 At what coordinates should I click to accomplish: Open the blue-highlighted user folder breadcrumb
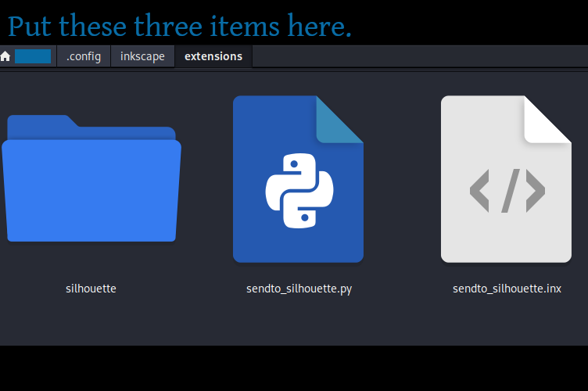point(33,56)
